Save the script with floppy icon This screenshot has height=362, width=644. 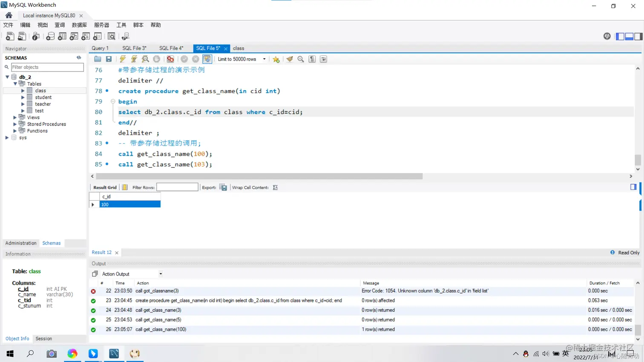click(109, 59)
